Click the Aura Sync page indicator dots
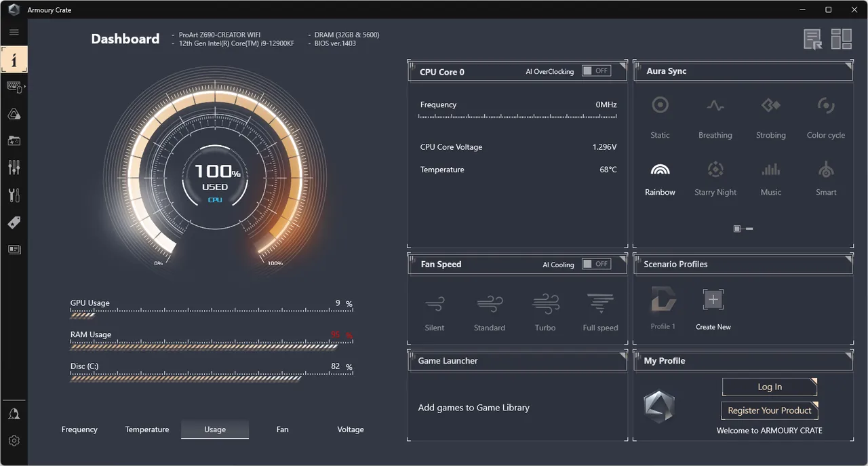The image size is (868, 466). 743,229
